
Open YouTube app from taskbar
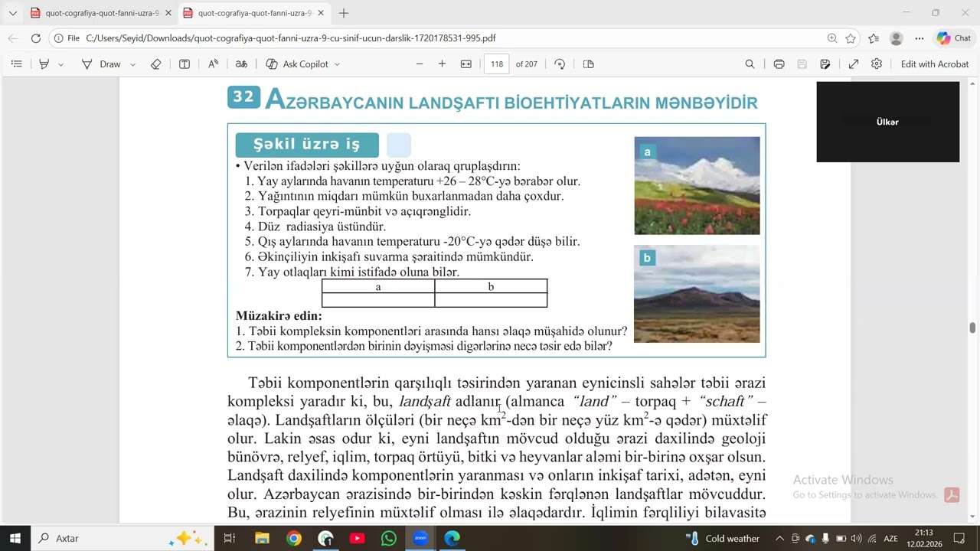tap(358, 538)
